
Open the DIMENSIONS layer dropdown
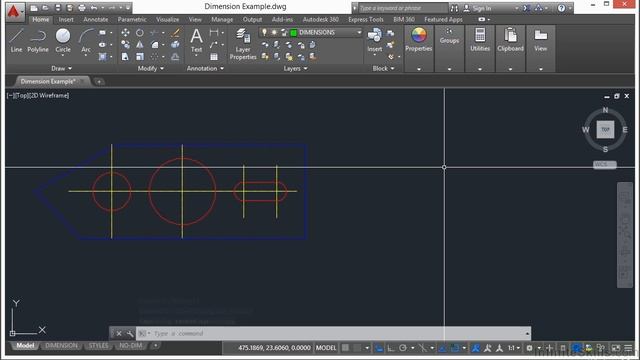(359, 32)
